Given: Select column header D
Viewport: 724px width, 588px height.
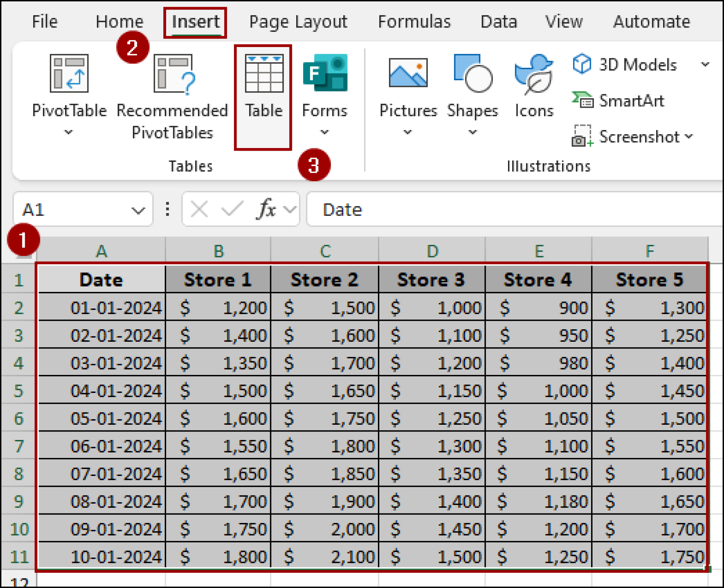Looking at the screenshot, I should pyautogui.click(x=432, y=251).
